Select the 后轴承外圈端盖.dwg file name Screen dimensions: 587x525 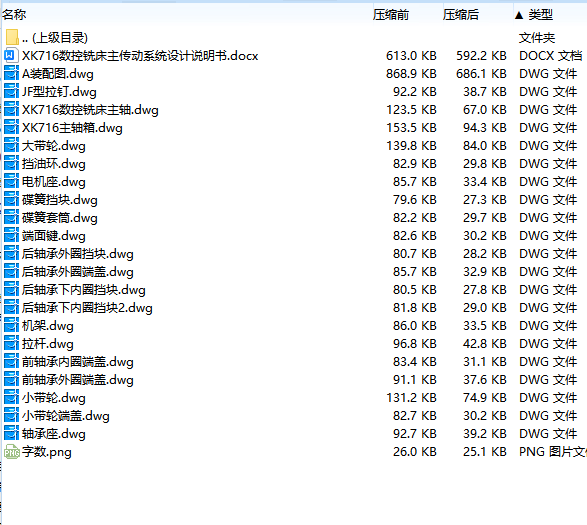77,272
